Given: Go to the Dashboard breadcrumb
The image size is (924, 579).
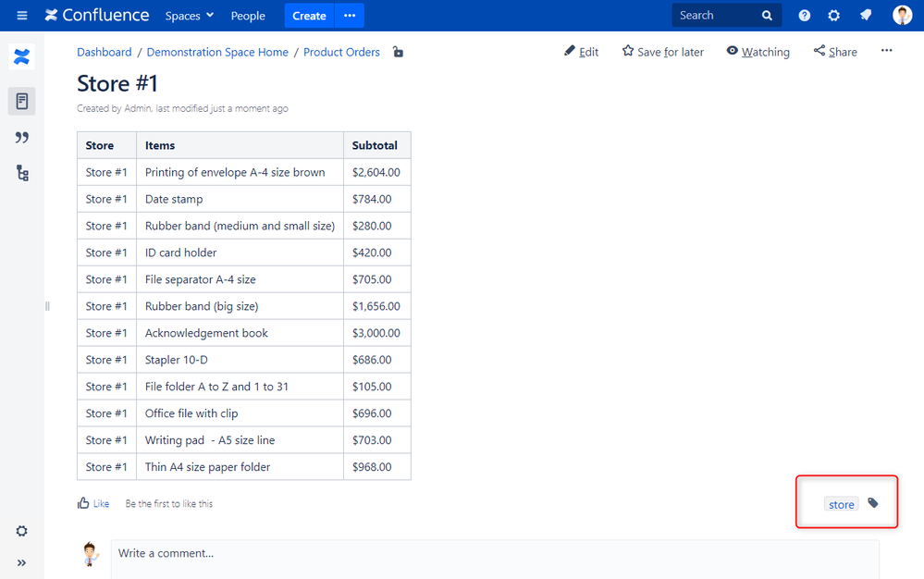Looking at the screenshot, I should click(105, 52).
